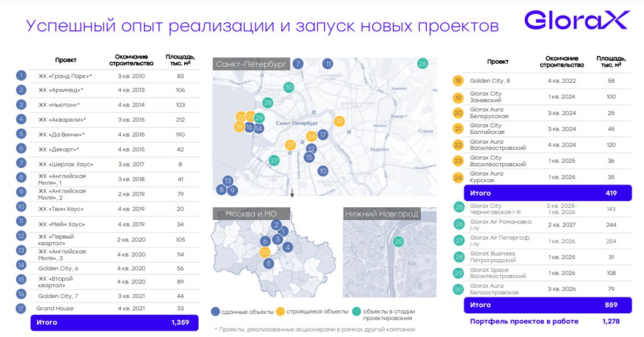Click blue marker 10 on the map
The width and height of the screenshot is (644, 337).
pos(323,171)
